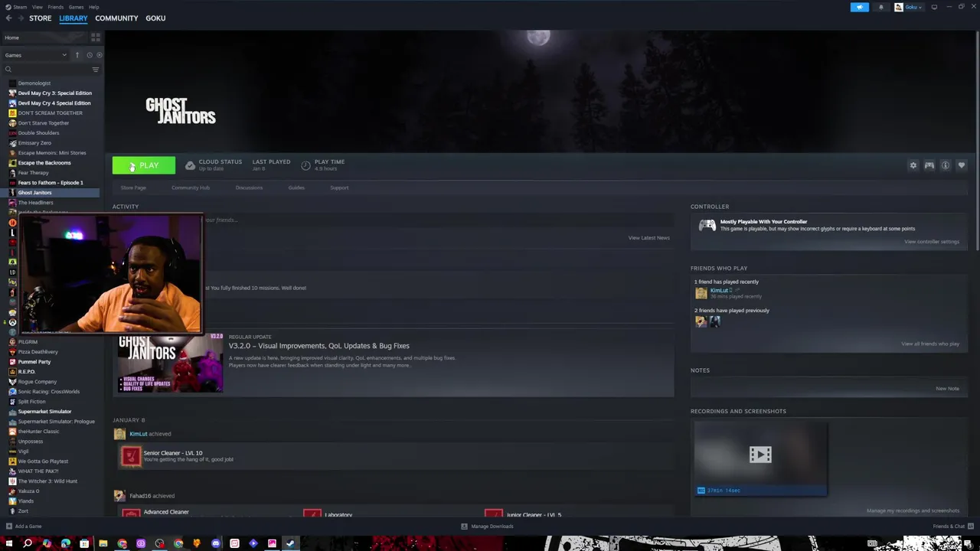Go to the STORE tab
The width and height of the screenshot is (980, 551).
(x=40, y=18)
